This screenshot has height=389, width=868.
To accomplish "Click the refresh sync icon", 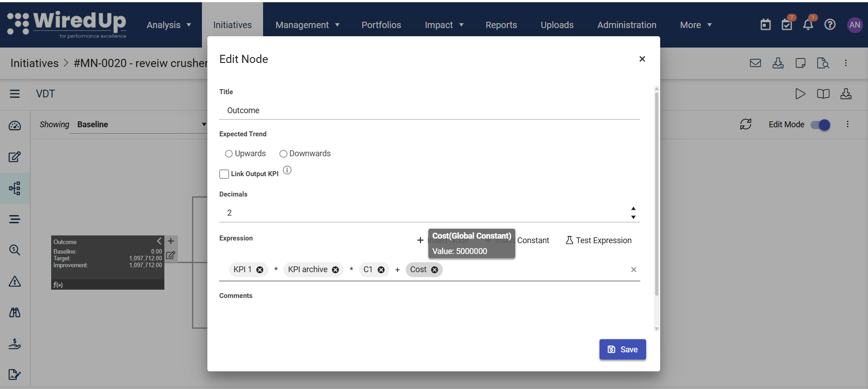I will point(746,124).
